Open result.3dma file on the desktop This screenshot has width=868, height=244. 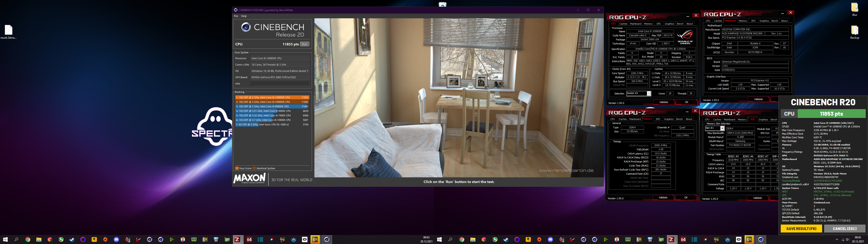8,32
